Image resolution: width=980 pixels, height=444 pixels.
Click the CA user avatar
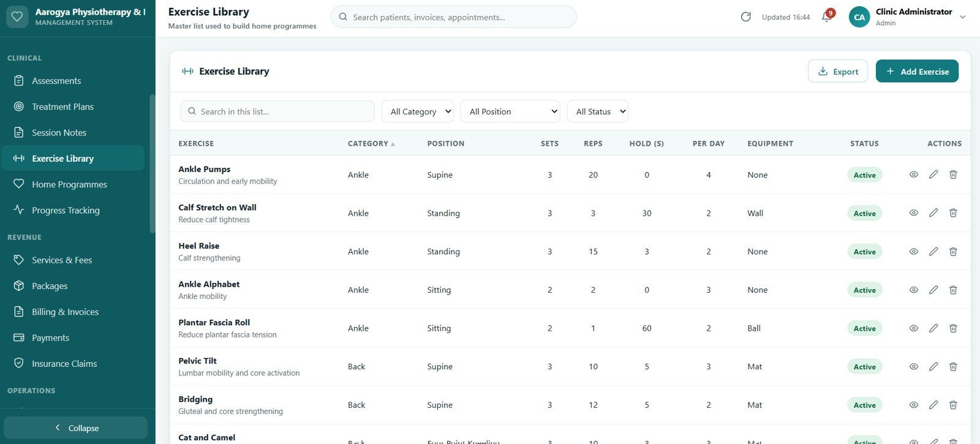[859, 17]
